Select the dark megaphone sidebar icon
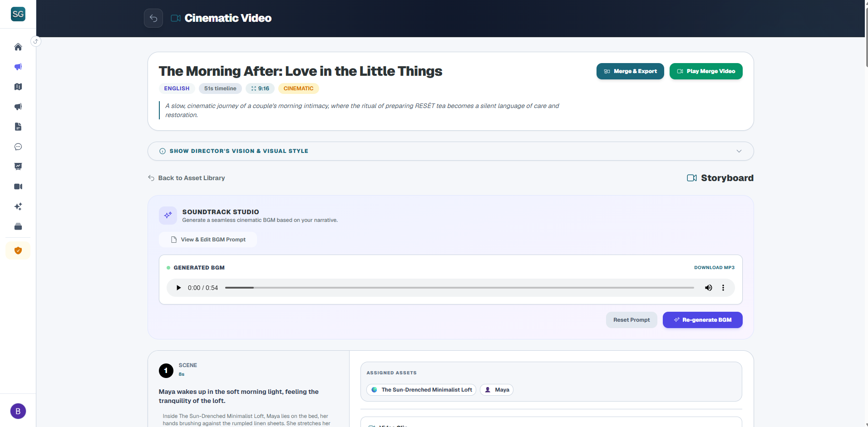The image size is (868, 427). click(x=18, y=107)
